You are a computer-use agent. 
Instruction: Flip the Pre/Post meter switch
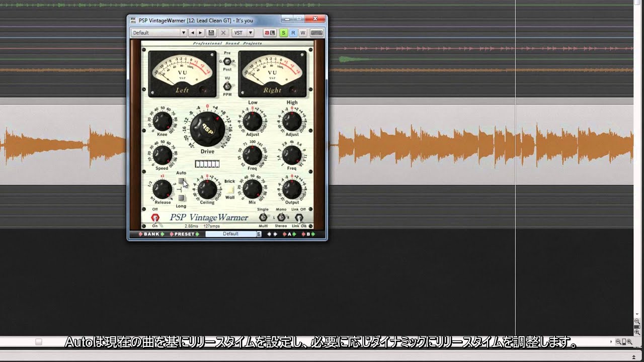226,61
